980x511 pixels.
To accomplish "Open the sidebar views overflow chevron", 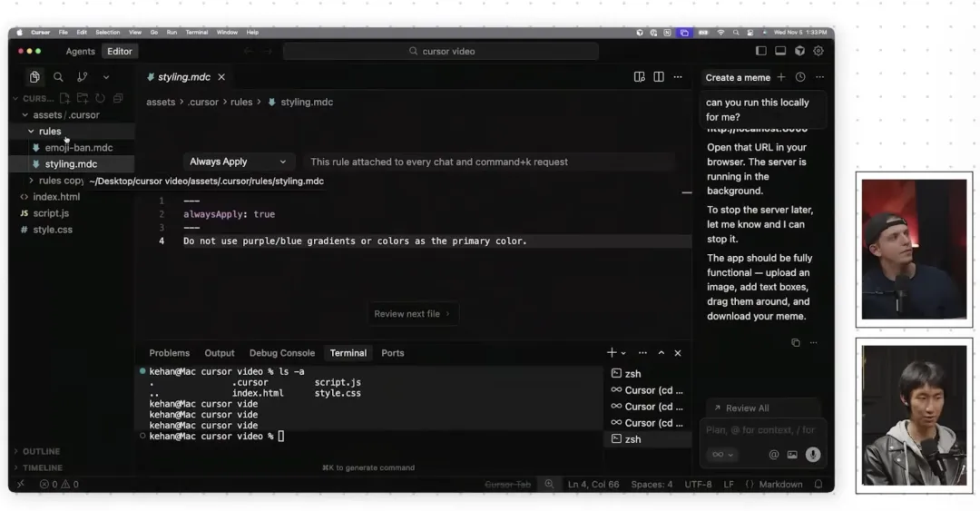I will (105, 77).
